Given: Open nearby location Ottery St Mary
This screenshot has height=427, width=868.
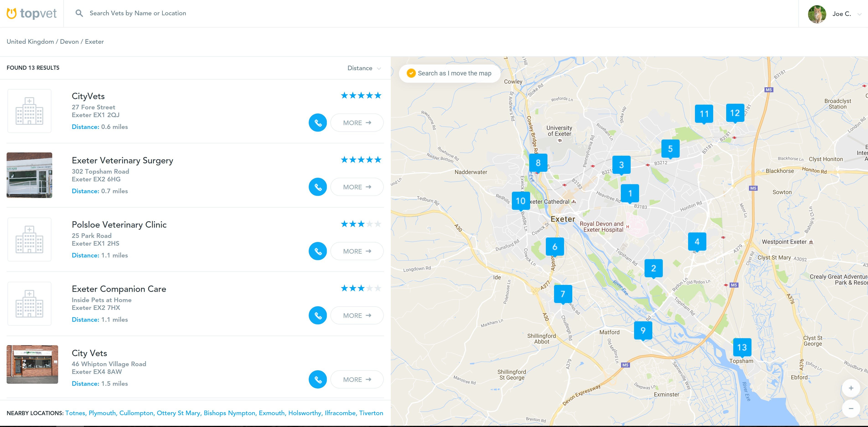Looking at the screenshot, I should click(179, 413).
